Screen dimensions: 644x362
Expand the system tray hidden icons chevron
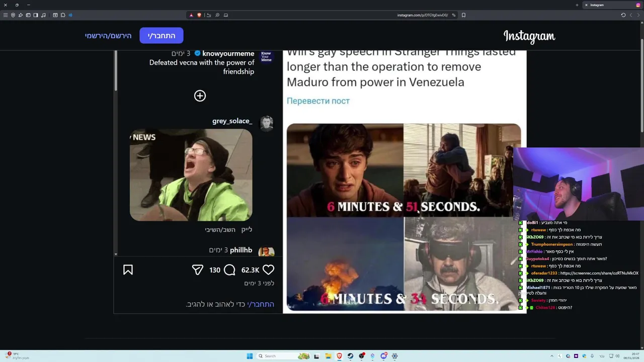[x=552, y=356]
